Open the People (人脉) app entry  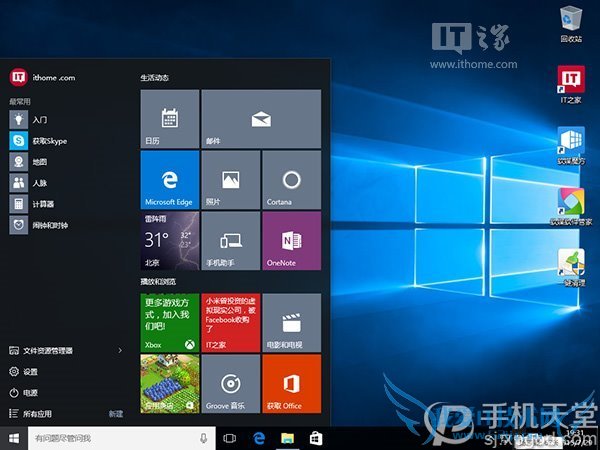click(x=67, y=183)
